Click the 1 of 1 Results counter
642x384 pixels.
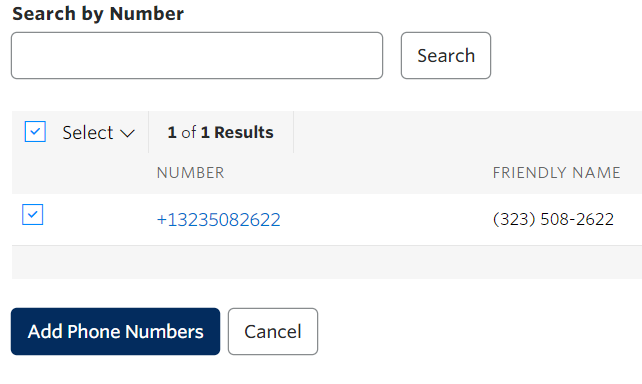click(220, 132)
